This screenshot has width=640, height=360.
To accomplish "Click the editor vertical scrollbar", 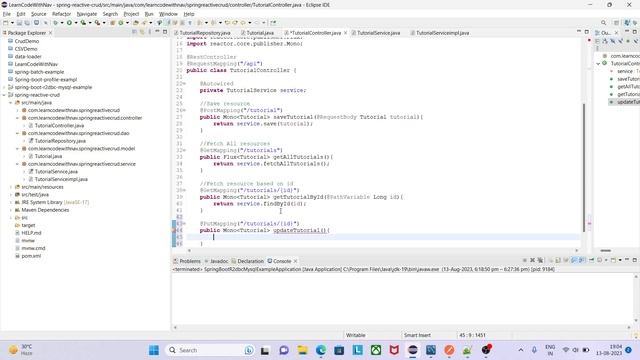I will [x=583, y=167].
